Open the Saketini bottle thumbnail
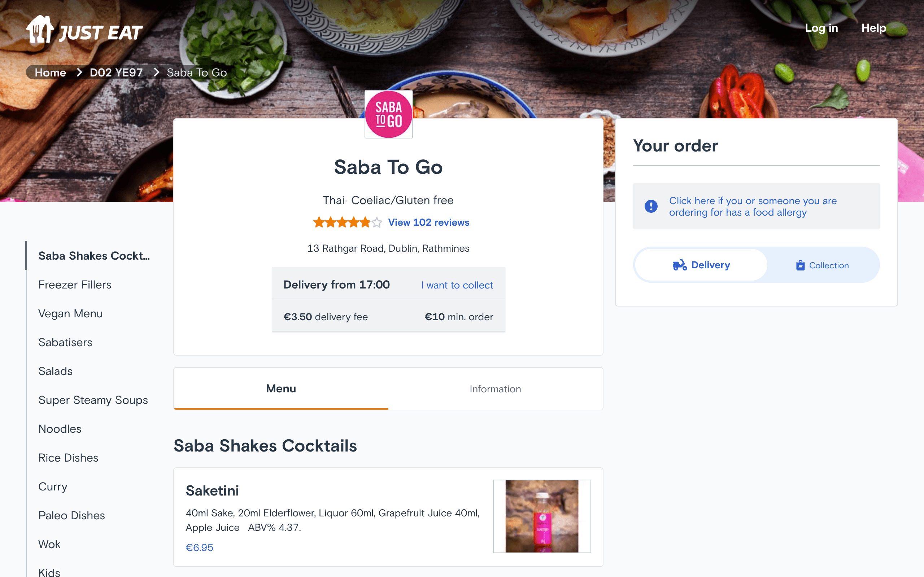 pyautogui.click(x=542, y=516)
